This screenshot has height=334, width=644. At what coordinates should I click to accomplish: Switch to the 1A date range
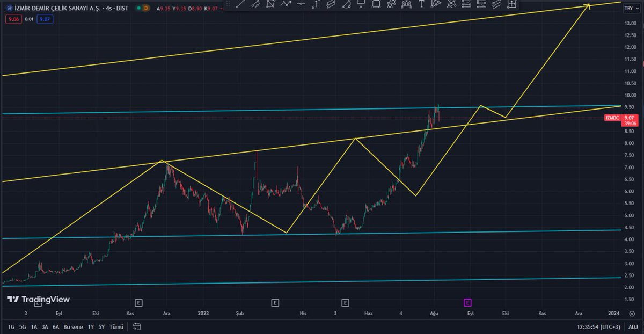(34, 326)
